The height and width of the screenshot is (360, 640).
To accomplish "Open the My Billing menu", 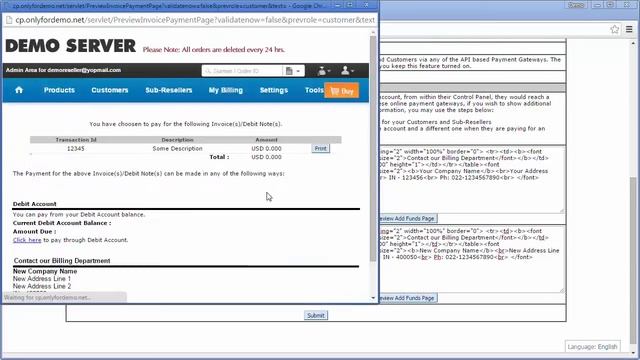I will coord(226,90).
